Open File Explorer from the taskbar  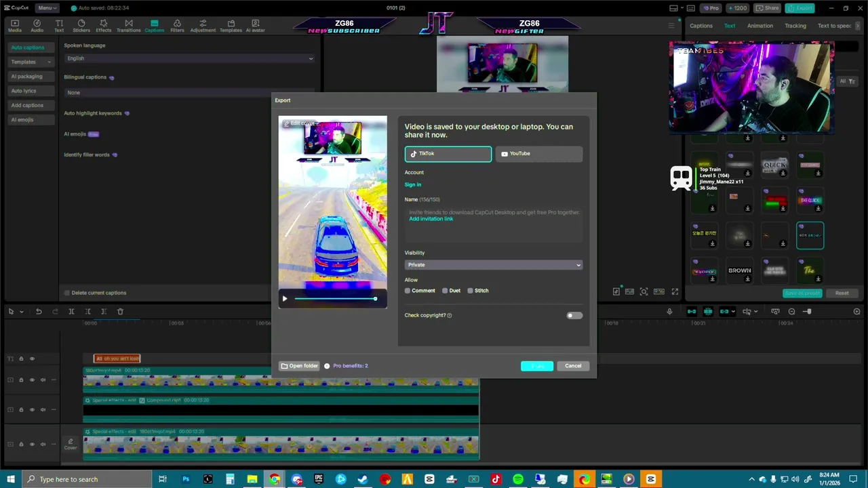(x=252, y=479)
